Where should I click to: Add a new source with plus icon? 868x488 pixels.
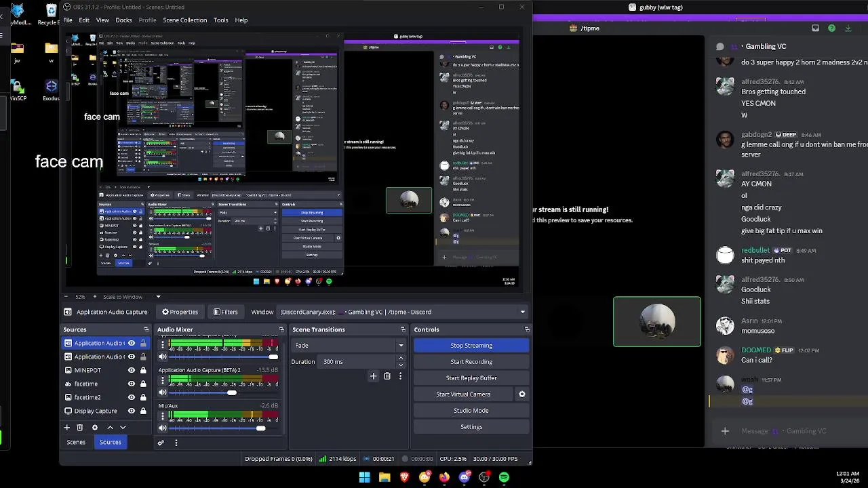(66, 428)
